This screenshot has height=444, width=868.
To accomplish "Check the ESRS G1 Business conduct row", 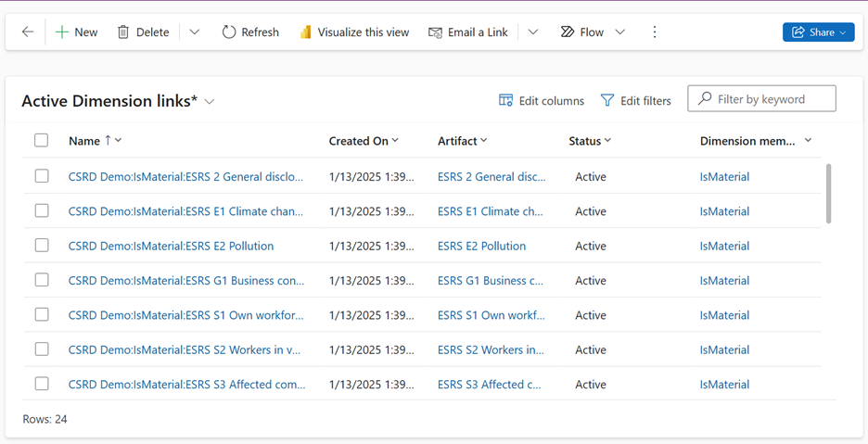I will (42, 280).
